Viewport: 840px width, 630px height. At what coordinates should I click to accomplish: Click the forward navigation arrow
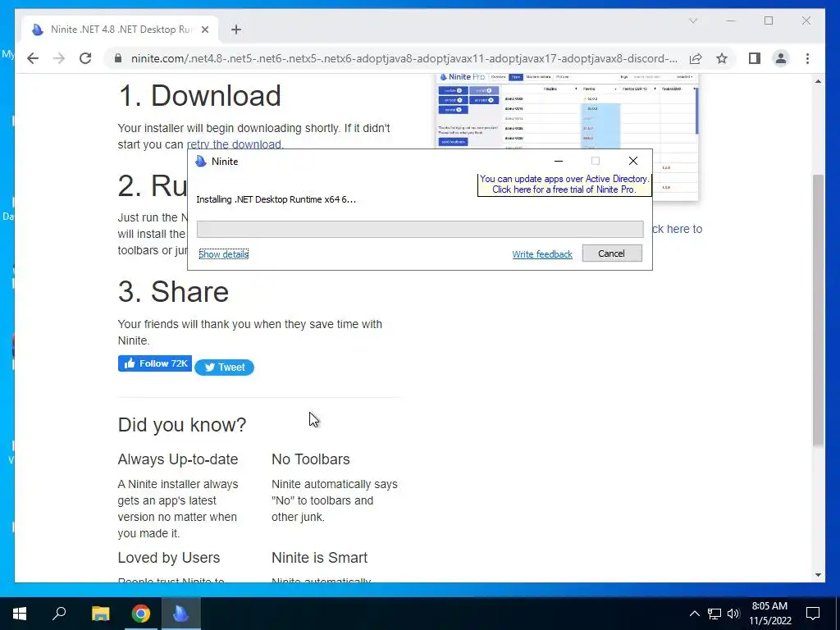[59, 58]
